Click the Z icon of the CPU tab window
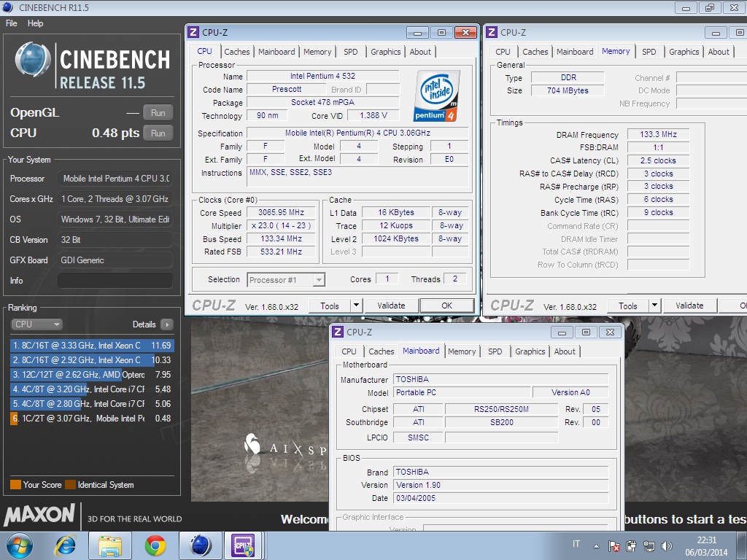Image resolution: width=747 pixels, height=560 pixels. coord(193,32)
